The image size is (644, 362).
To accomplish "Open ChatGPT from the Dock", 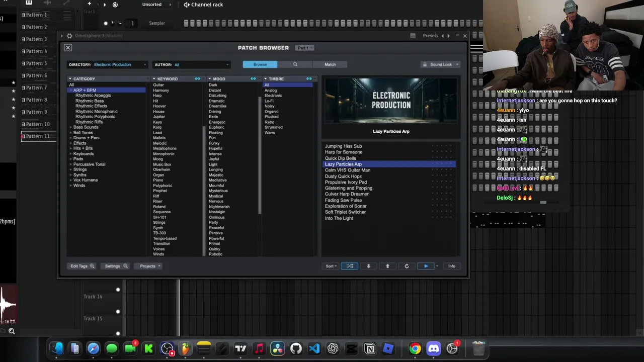I will point(333,348).
